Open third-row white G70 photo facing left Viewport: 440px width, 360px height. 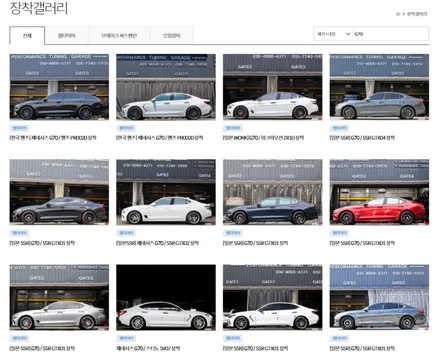point(272,298)
